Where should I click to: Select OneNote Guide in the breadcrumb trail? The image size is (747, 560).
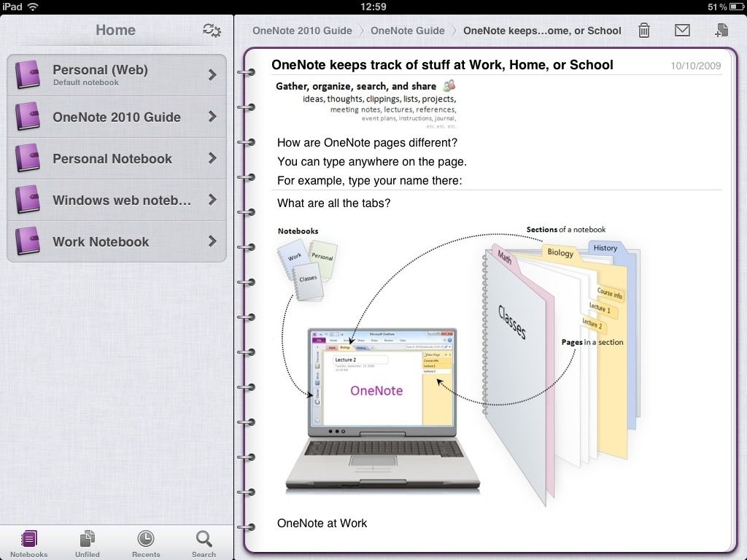click(409, 31)
